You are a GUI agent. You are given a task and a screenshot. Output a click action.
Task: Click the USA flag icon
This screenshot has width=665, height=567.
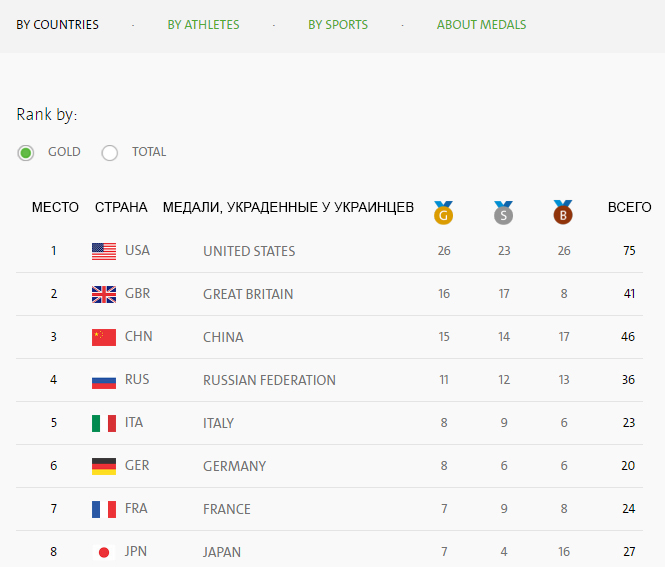pos(104,251)
